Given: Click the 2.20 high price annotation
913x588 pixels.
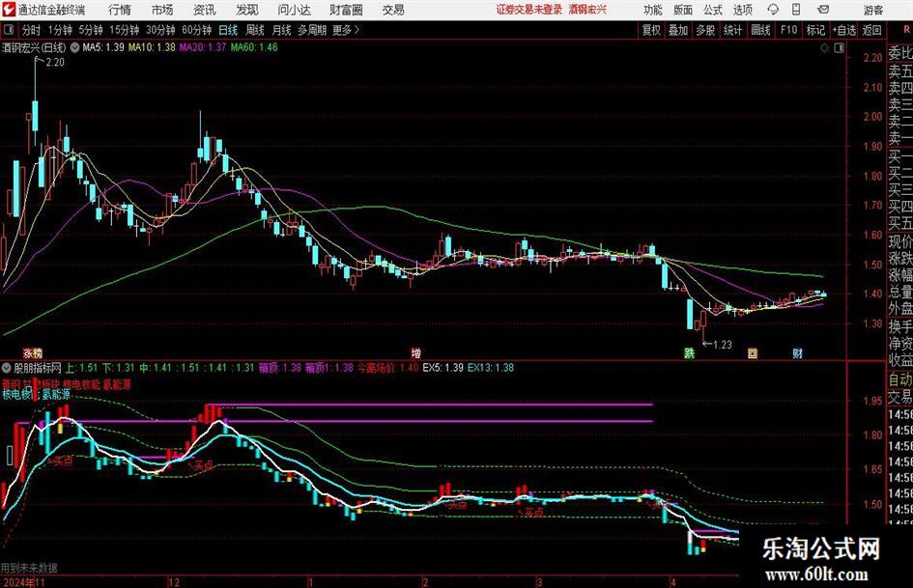Looking at the screenshot, I should 55,63.
